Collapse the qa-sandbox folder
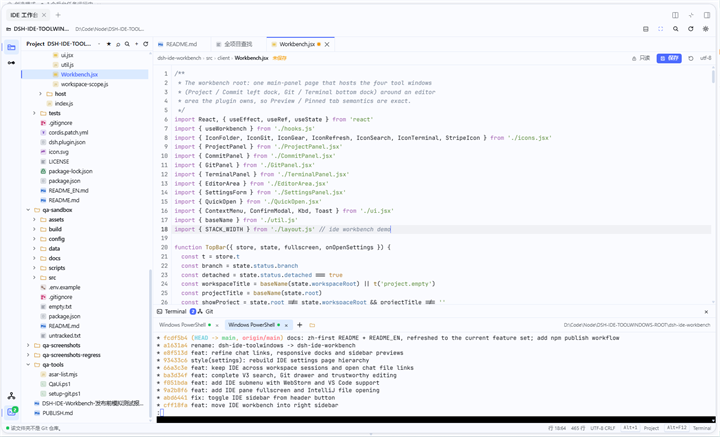 28,210
